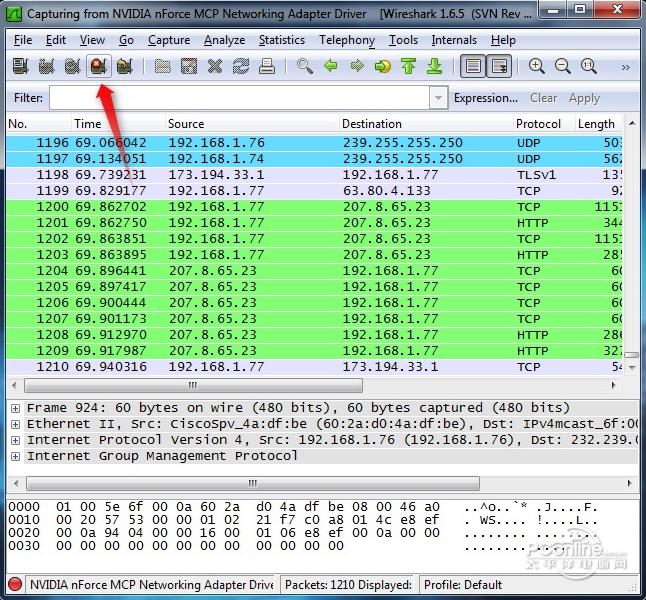
Task: Click into the Filter input field
Action: (238, 98)
